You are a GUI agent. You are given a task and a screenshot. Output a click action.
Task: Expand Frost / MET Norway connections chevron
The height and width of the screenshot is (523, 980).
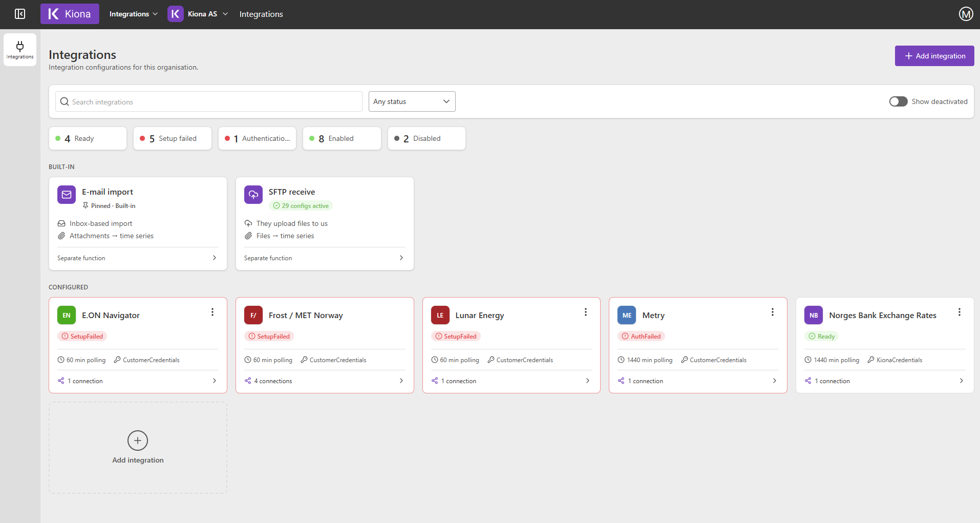[x=401, y=381]
